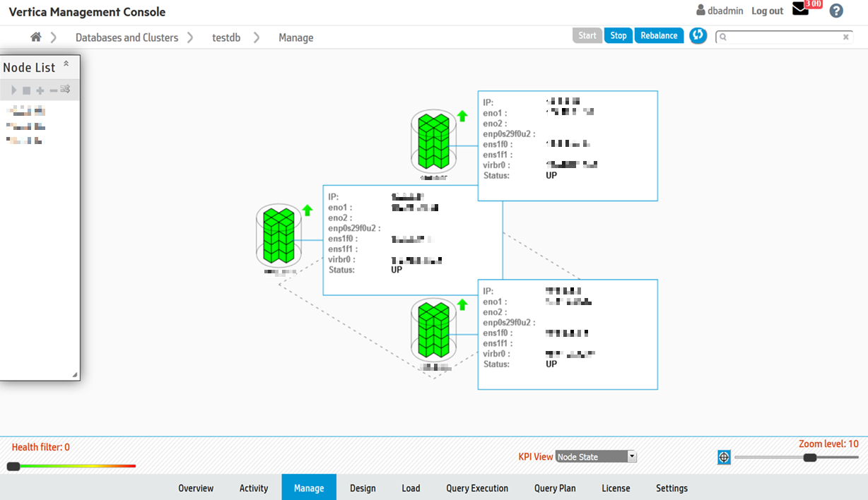Click the Stop database button
The width and height of the screenshot is (868, 500).
pyautogui.click(x=618, y=35)
